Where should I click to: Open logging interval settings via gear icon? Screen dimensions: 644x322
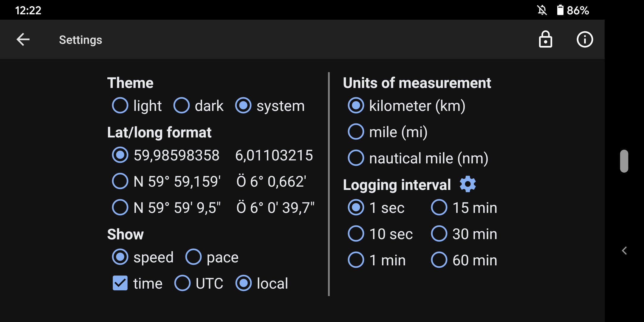[x=468, y=184]
